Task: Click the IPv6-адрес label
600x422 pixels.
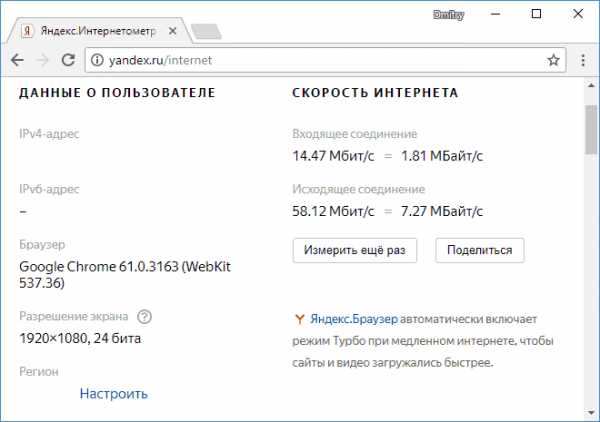Action: [49, 189]
